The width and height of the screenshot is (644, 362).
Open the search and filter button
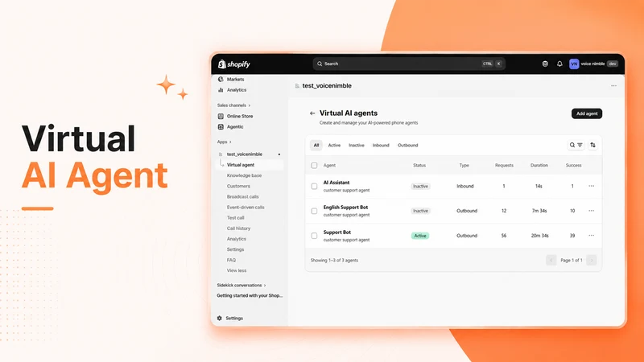576,146
